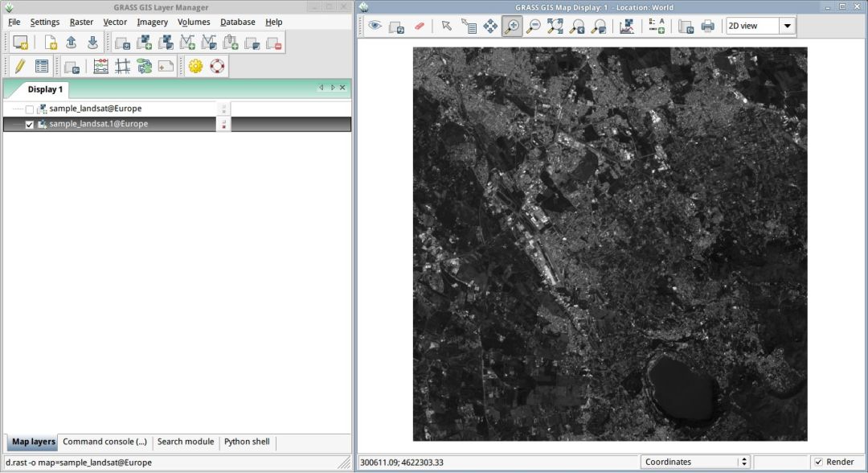The height and width of the screenshot is (473, 868).
Task: Select the Pan tool in Map Display
Action: click(x=489, y=26)
